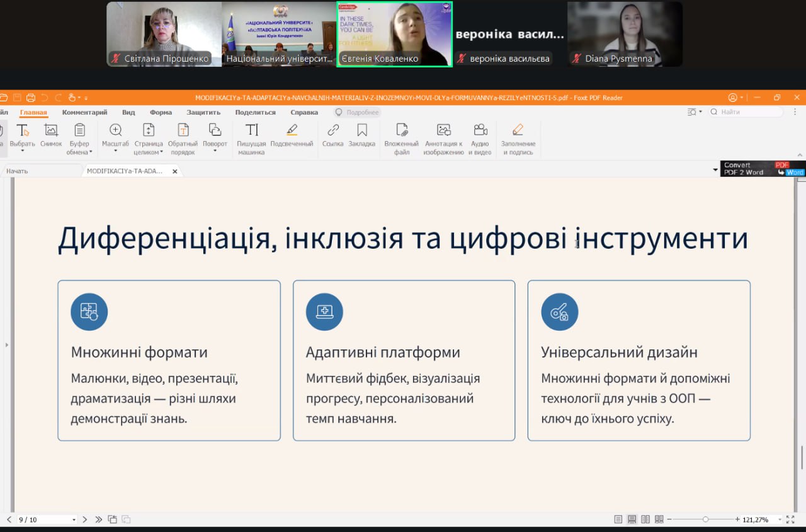Open the Аудио и видео tool

pos(480,130)
